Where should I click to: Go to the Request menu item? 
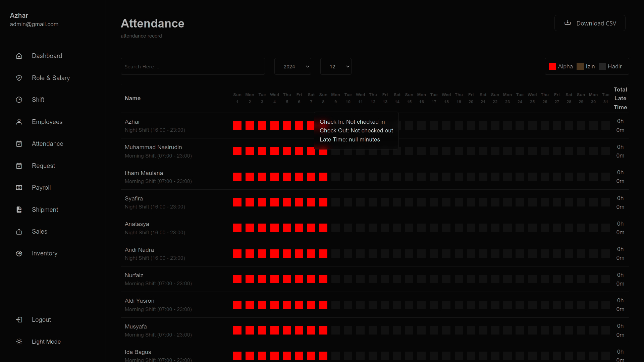tap(43, 166)
